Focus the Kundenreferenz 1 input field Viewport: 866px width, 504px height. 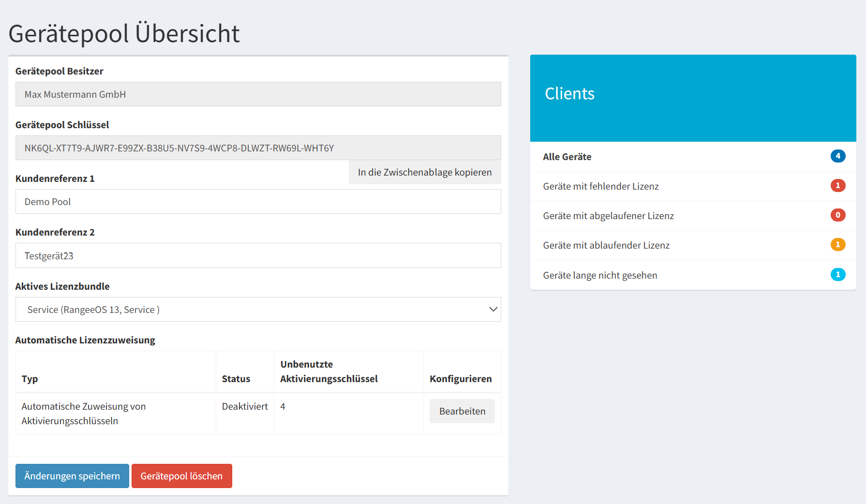[x=258, y=202]
